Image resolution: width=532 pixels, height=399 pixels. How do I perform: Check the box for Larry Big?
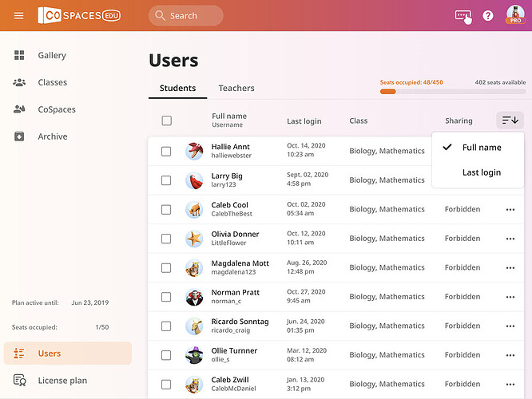click(x=166, y=180)
